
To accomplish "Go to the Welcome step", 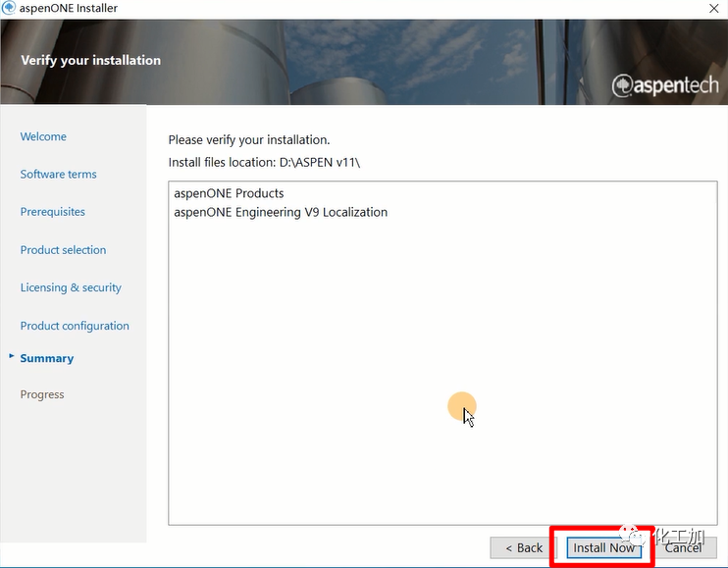I will (x=43, y=136).
